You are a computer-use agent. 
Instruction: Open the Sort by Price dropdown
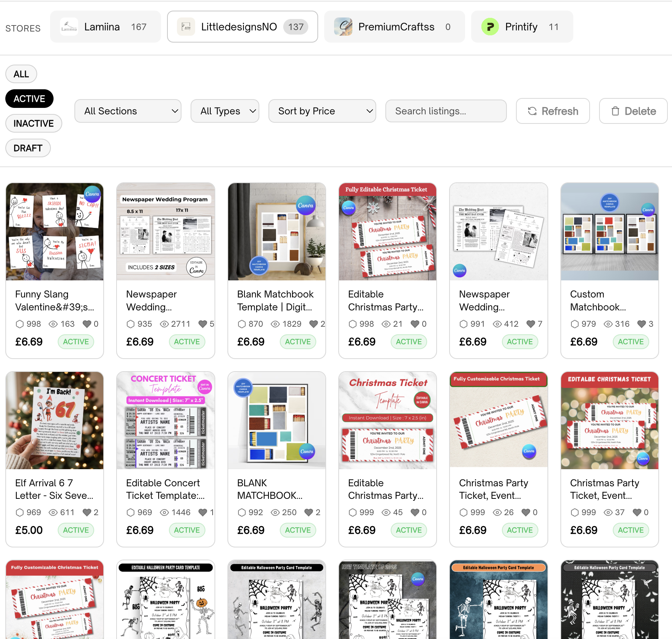322,111
